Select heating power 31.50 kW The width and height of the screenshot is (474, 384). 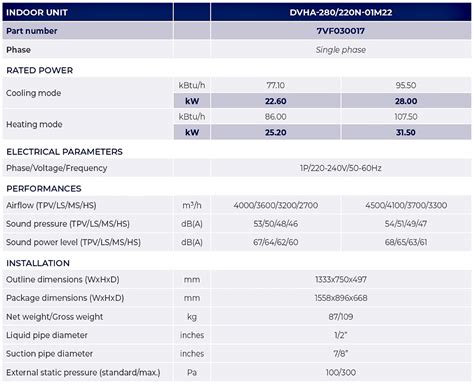406,132
